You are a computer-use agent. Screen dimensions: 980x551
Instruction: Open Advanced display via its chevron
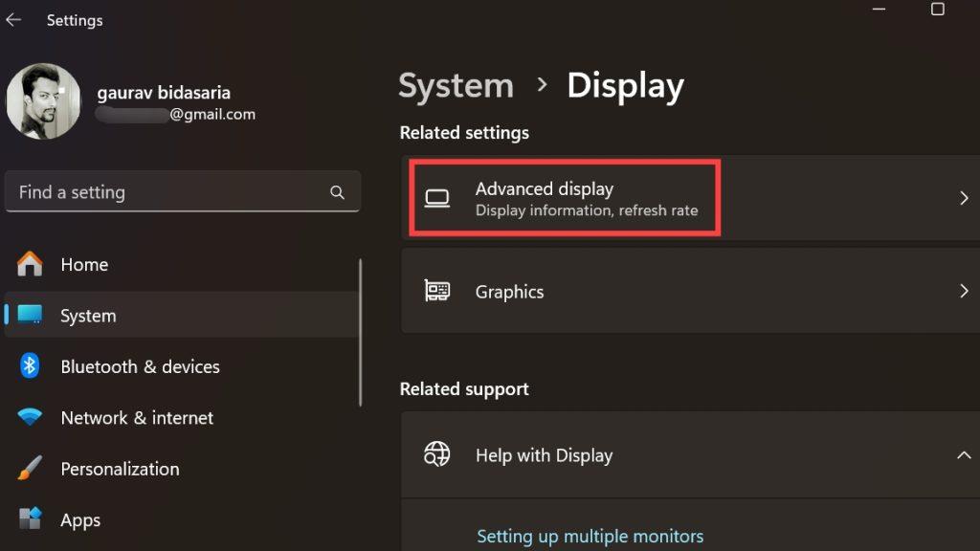tap(964, 198)
